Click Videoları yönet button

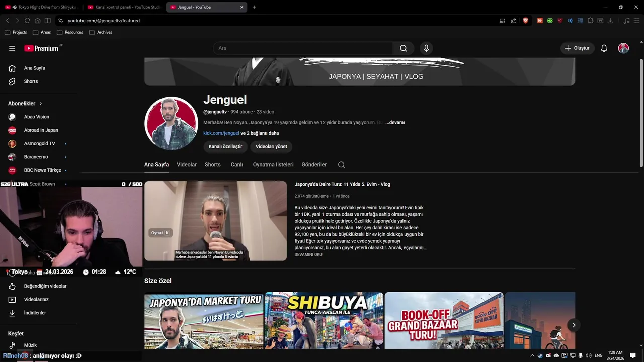tap(271, 147)
